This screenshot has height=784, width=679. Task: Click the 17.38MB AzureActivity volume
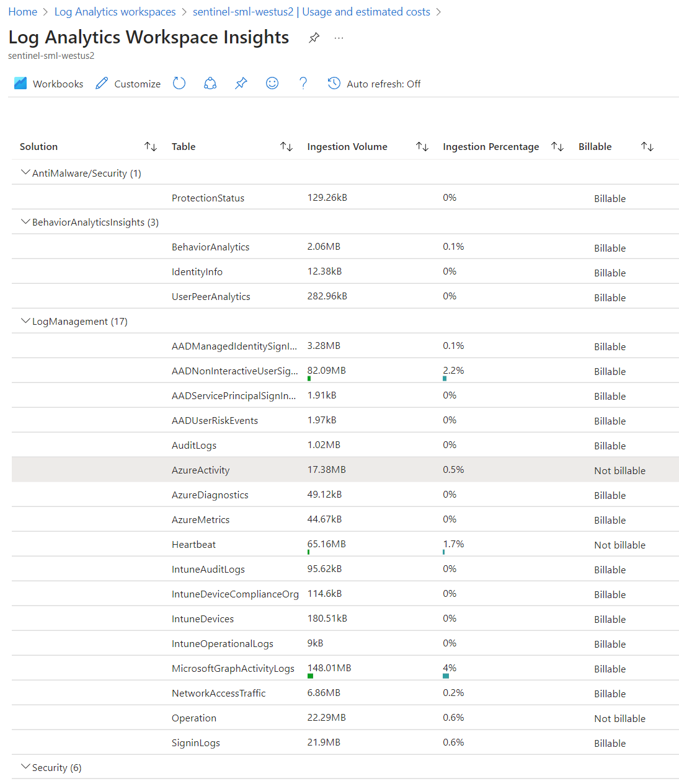pos(327,470)
